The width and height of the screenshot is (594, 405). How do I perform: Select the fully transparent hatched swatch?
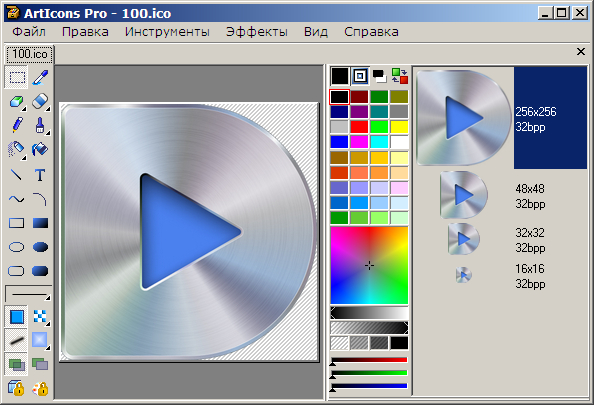point(339,343)
